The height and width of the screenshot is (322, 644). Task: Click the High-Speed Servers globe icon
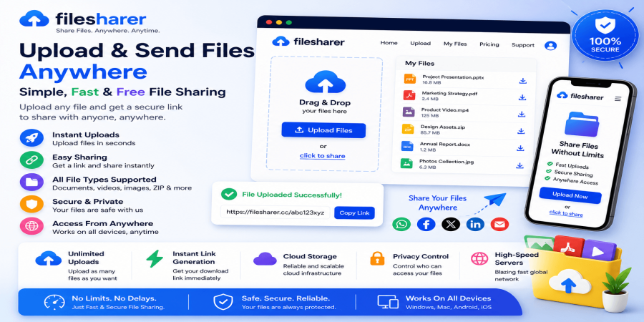(479, 258)
